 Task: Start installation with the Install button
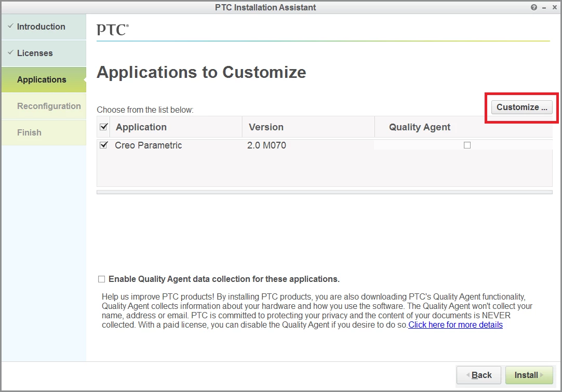[x=529, y=375]
